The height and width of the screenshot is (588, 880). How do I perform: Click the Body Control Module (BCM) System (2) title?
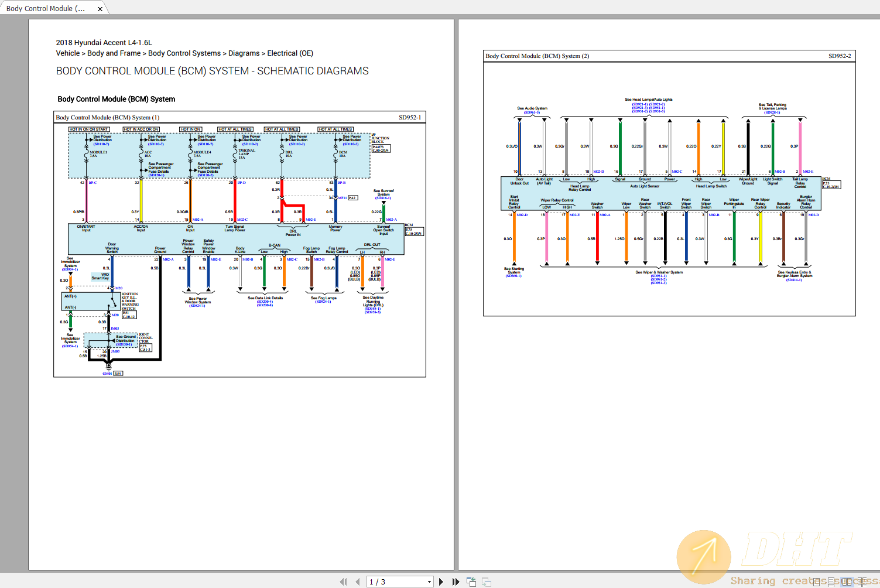pos(537,56)
